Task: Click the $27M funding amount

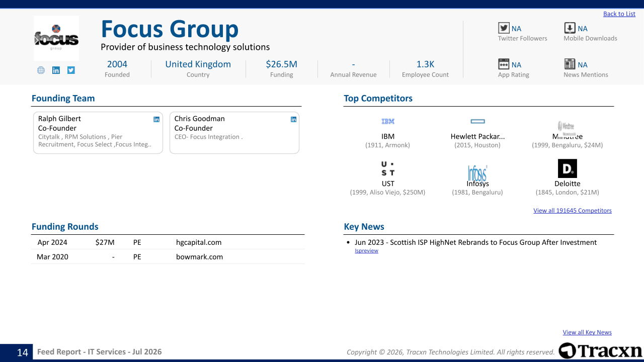Action: [105, 242]
